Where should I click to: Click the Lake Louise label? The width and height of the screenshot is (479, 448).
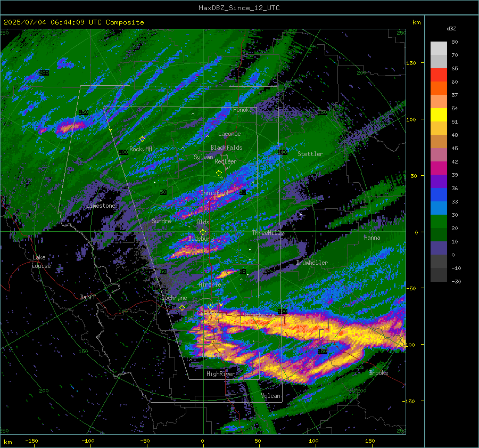(42, 262)
